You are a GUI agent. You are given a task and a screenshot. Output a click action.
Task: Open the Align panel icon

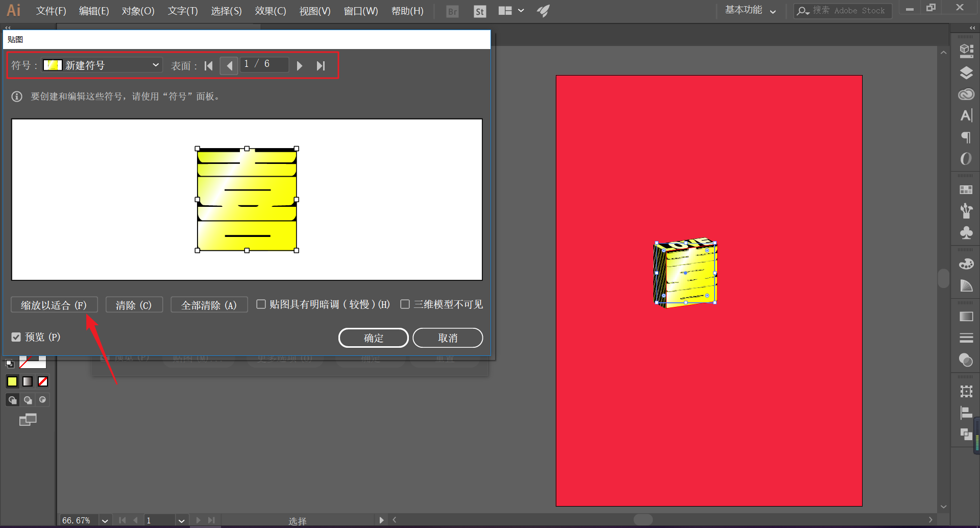[x=966, y=413]
